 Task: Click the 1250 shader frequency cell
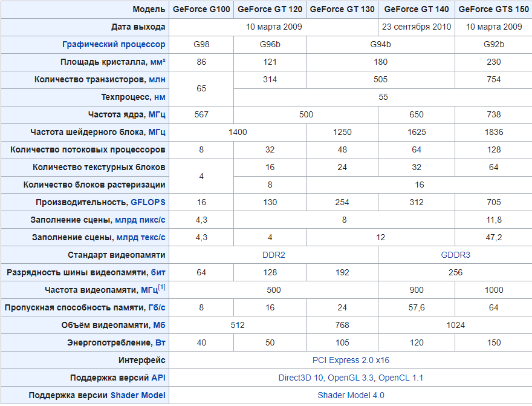pos(342,132)
